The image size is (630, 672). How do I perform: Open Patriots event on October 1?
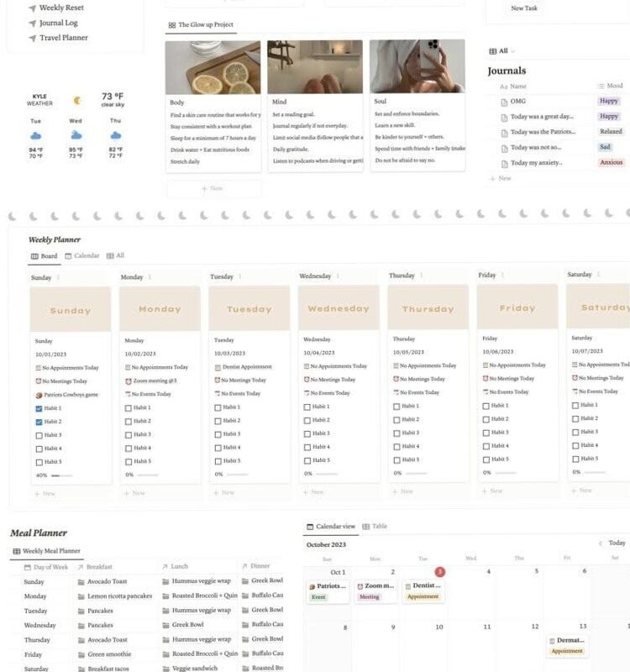click(x=328, y=591)
